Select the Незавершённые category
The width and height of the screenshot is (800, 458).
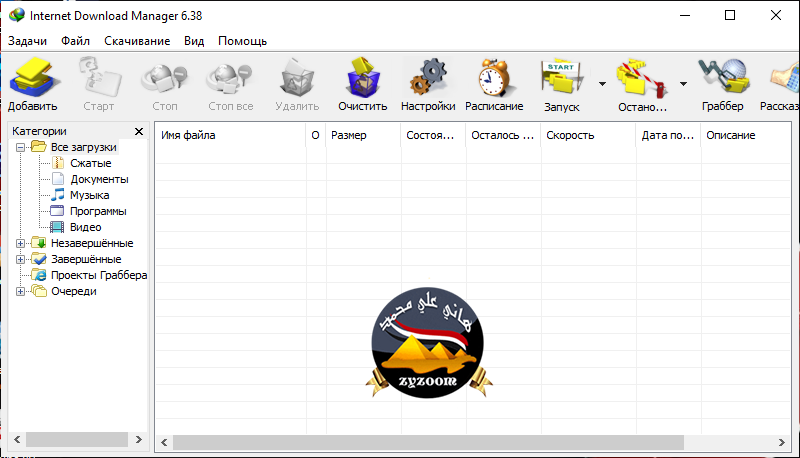click(92, 243)
